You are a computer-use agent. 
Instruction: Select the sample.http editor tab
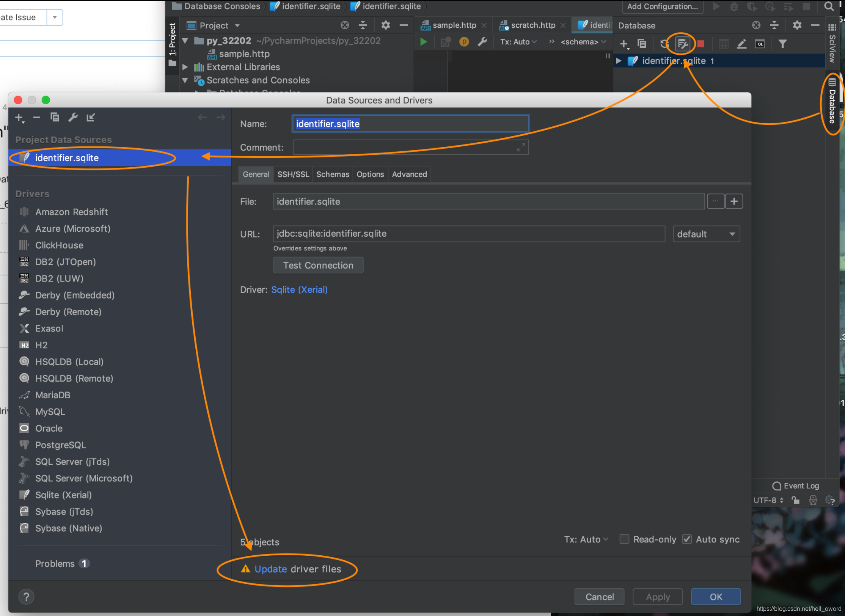[x=454, y=25]
